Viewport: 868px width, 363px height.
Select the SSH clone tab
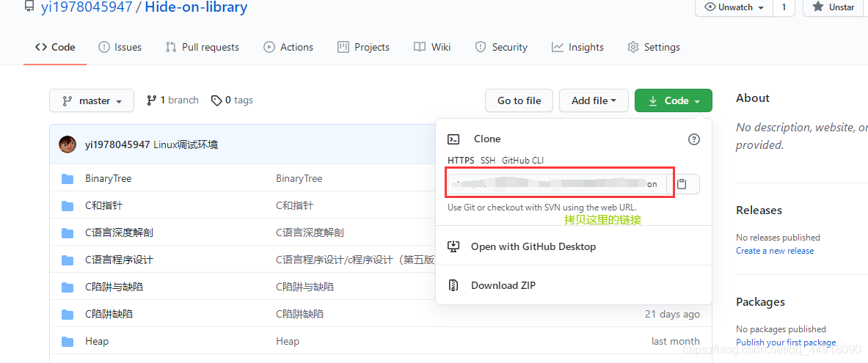(x=488, y=161)
